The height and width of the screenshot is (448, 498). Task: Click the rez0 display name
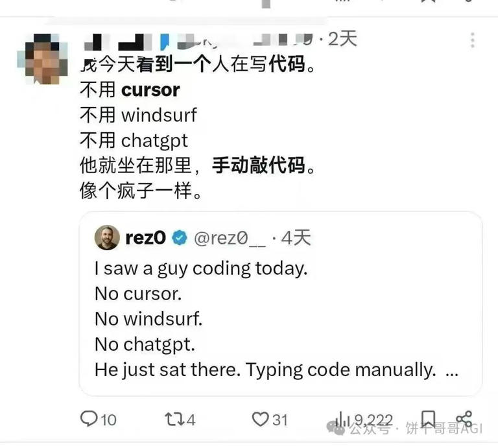click(x=146, y=237)
